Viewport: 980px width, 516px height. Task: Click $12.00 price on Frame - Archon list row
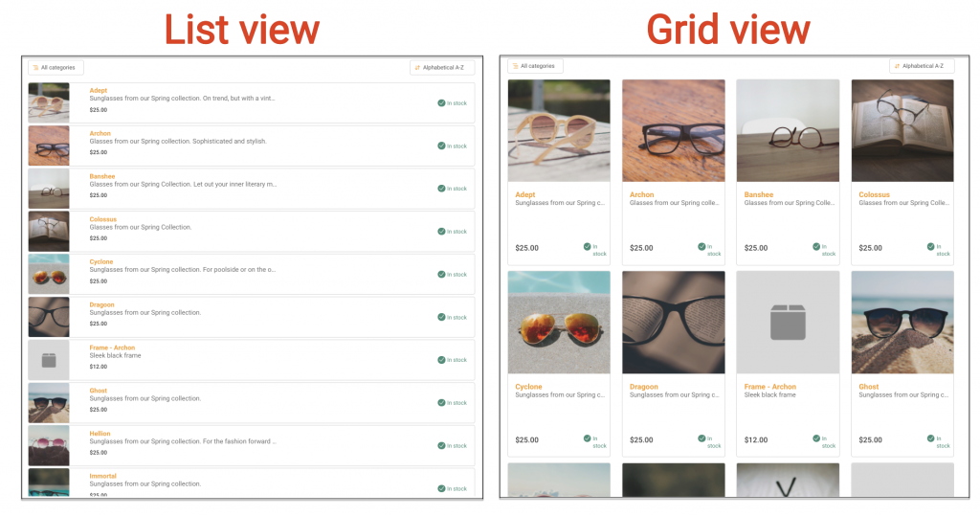pyautogui.click(x=99, y=367)
